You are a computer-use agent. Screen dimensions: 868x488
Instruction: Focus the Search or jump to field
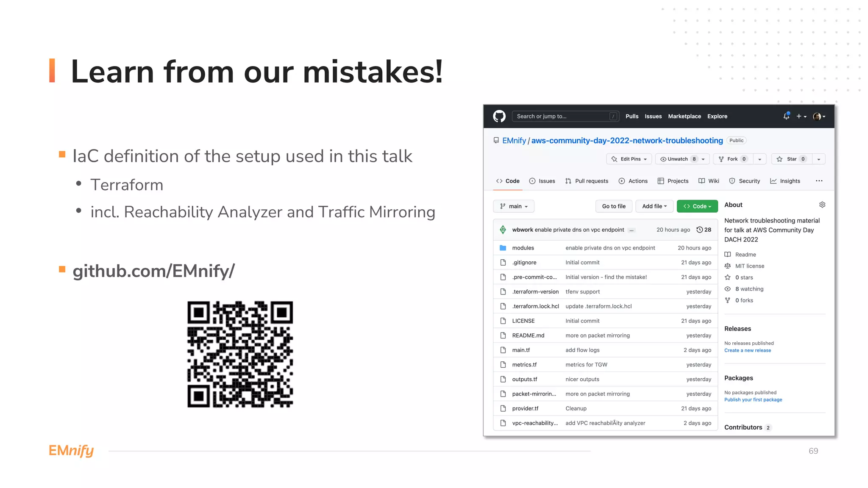click(x=566, y=116)
